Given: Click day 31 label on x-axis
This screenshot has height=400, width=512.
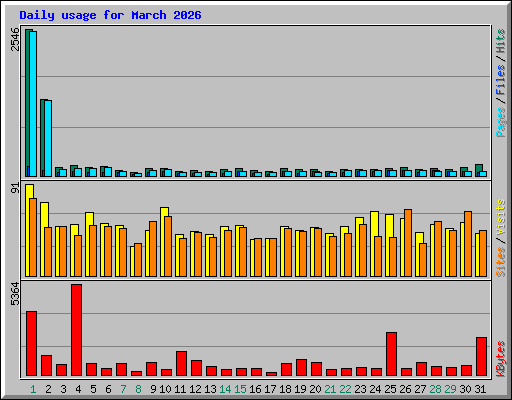Looking at the screenshot, I should (x=480, y=389).
